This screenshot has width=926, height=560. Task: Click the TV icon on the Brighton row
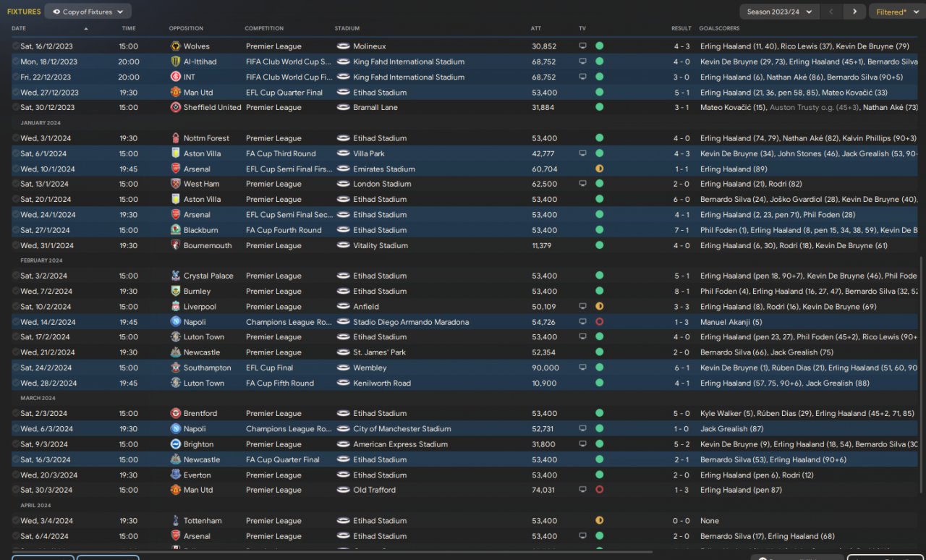pyautogui.click(x=583, y=444)
